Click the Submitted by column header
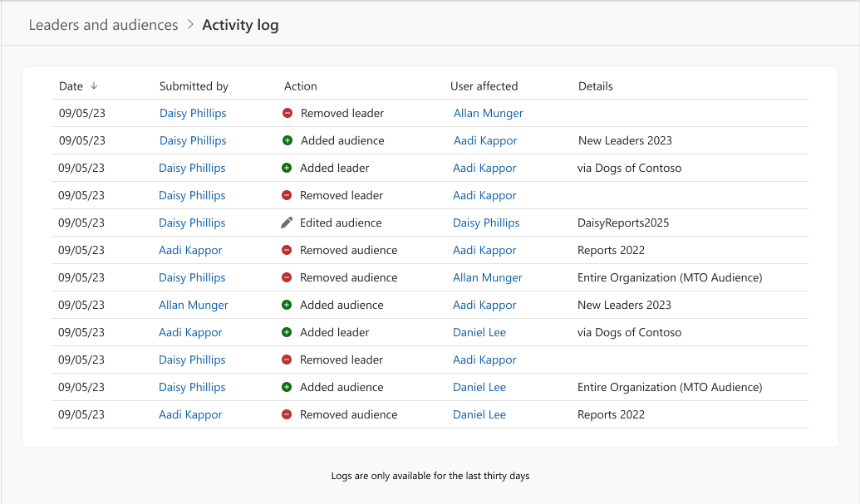 [194, 86]
